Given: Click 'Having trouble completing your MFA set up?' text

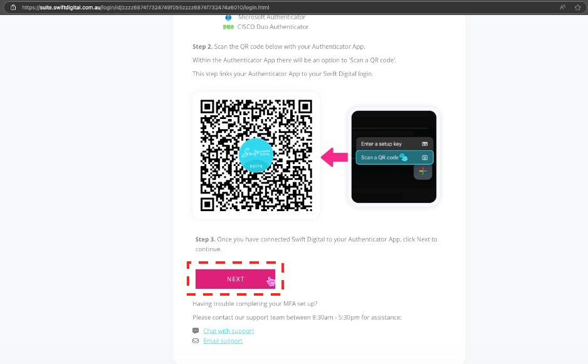Looking at the screenshot, I should [255, 304].
